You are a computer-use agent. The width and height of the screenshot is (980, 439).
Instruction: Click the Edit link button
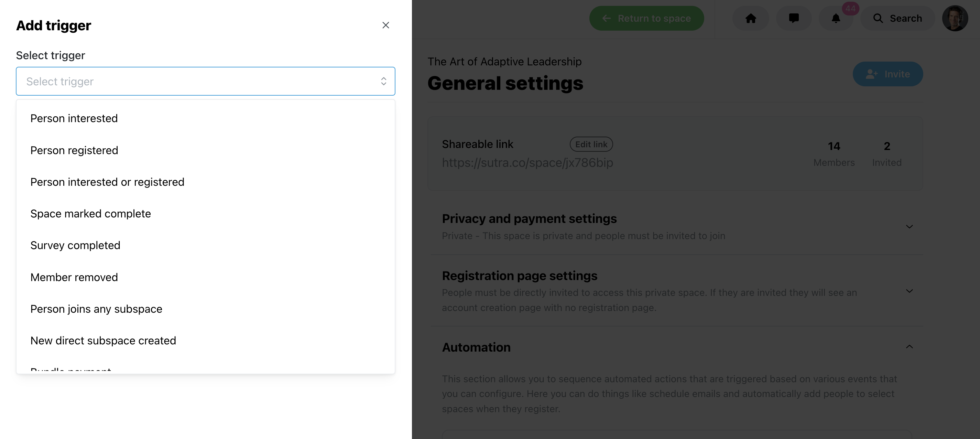591,144
